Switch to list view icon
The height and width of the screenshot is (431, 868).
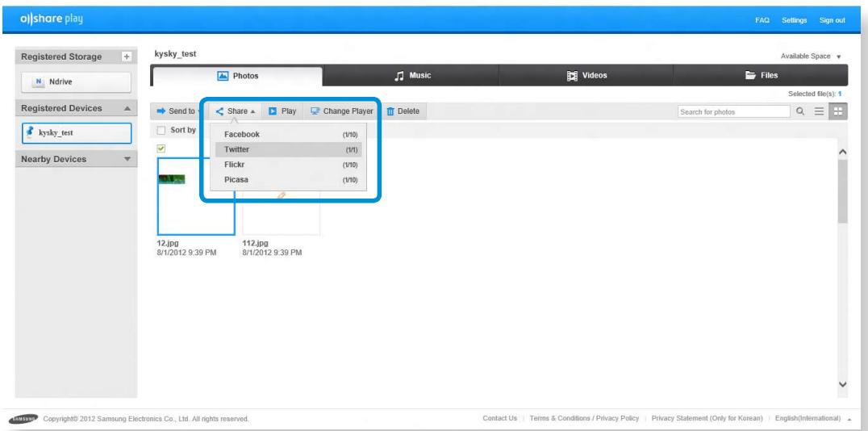click(820, 111)
